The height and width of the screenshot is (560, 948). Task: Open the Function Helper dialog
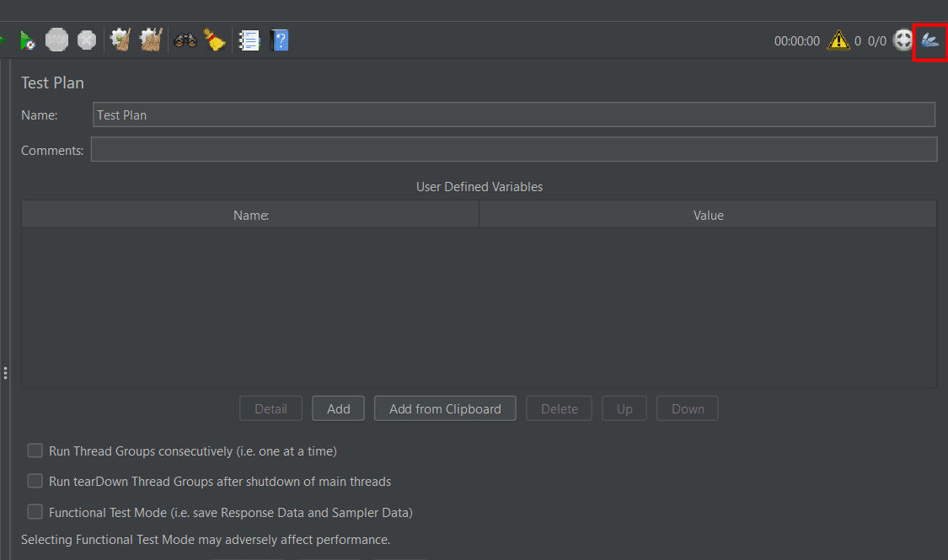[248, 40]
